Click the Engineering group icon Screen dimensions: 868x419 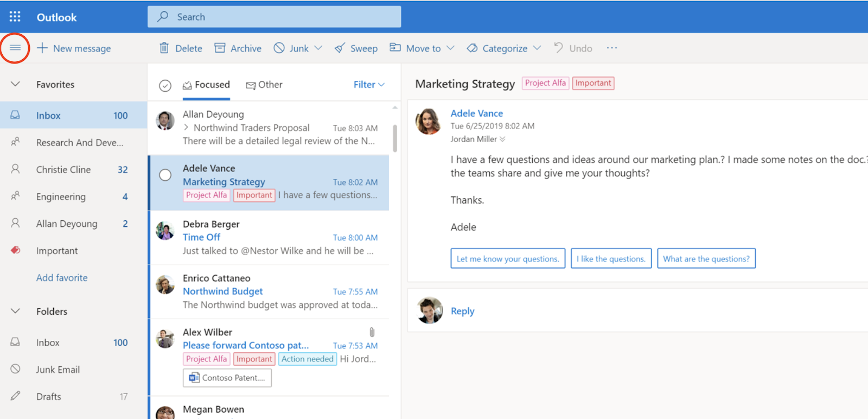click(15, 196)
